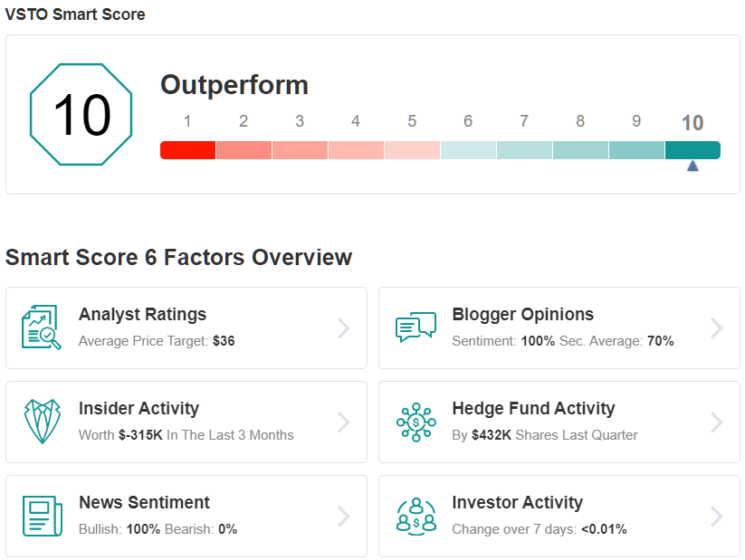This screenshot has height=560, width=745.
Task: Click the Hedge Fund Activity network icon
Action: click(416, 422)
